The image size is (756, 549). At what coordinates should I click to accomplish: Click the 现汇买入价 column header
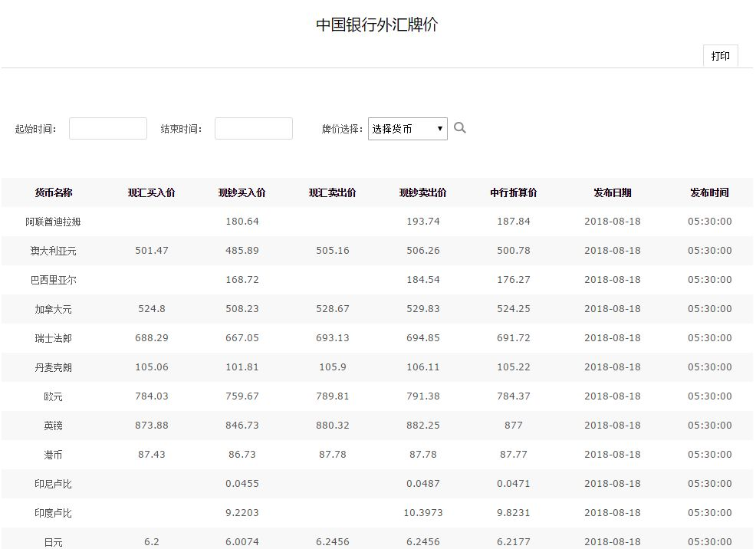[151, 192]
